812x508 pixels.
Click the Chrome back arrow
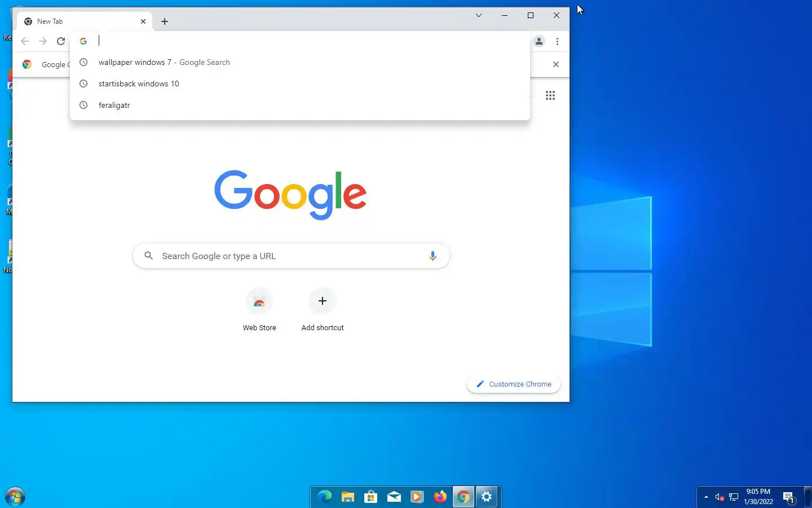[25, 41]
